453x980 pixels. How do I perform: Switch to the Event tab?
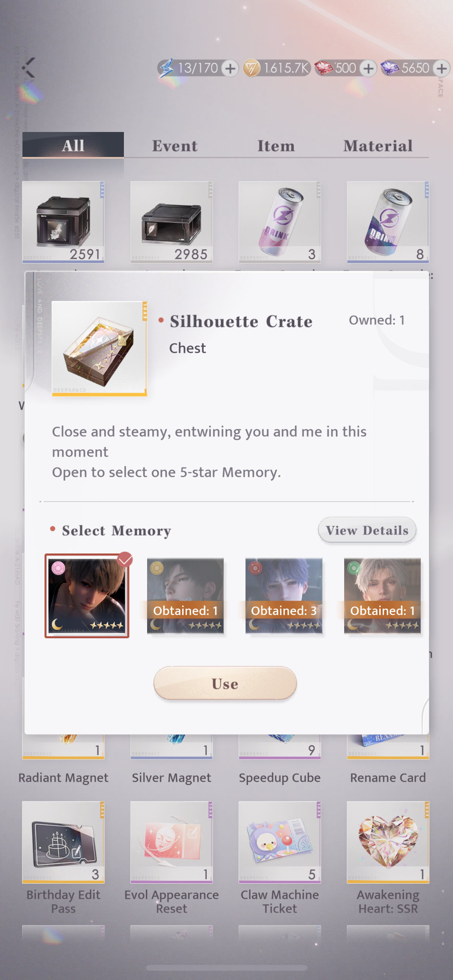pos(175,146)
